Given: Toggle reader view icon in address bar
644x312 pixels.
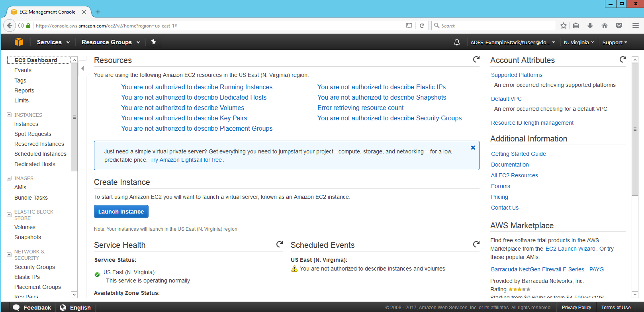Looking at the screenshot, I should (409, 26).
